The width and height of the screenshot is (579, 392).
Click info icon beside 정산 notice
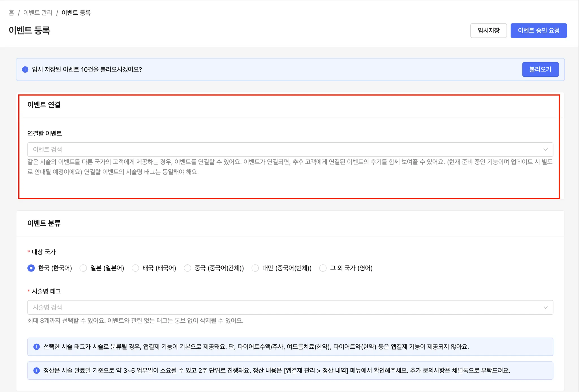tap(36, 371)
